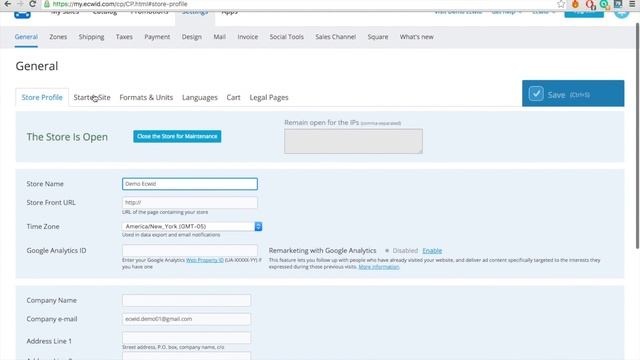Switch to the Languages sub-tab
This screenshot has height=360, width=640.
[x=200, y=98]
